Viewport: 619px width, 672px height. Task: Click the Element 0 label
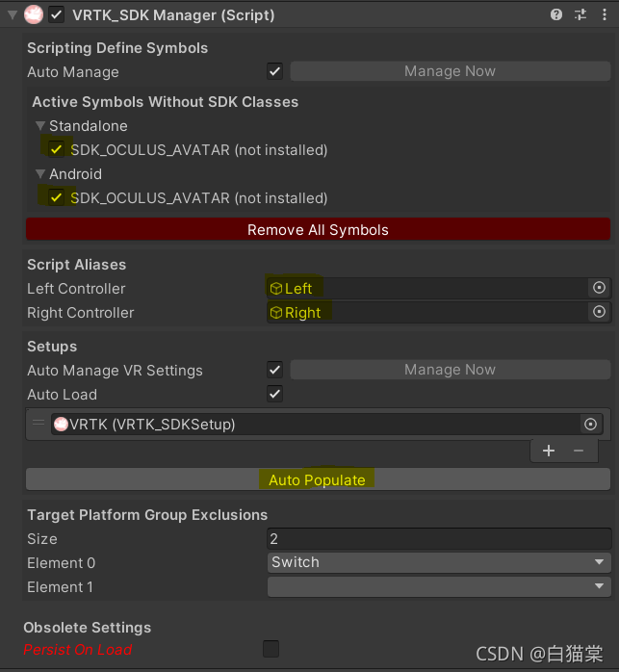[x=61, y=562]
